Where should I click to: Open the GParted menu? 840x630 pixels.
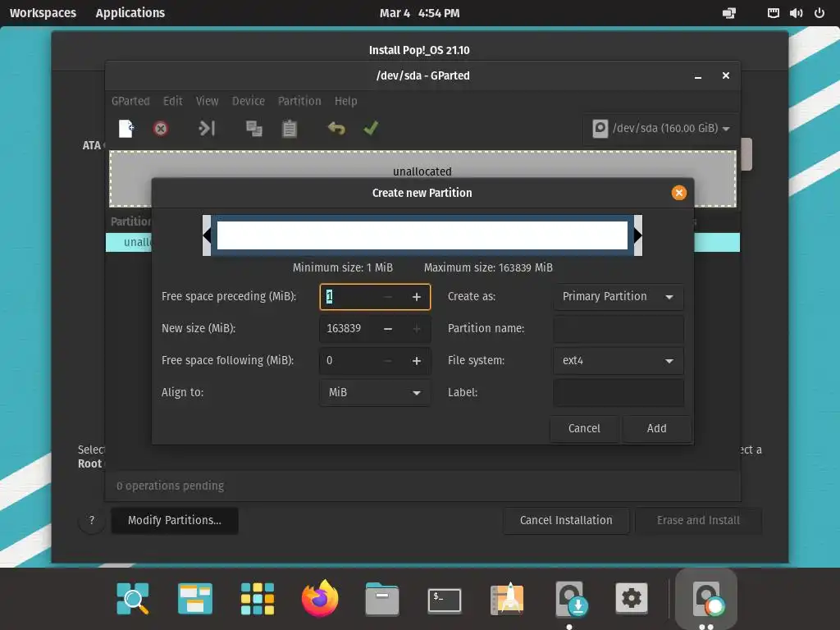click(x=130, y=101)
